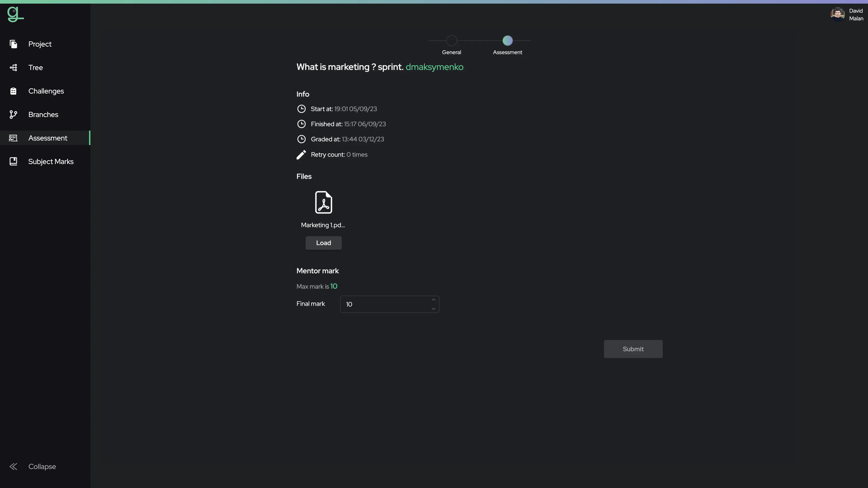Click the user profile icon top right
Viewport: 868px width, 488px height.
point(837,14)
